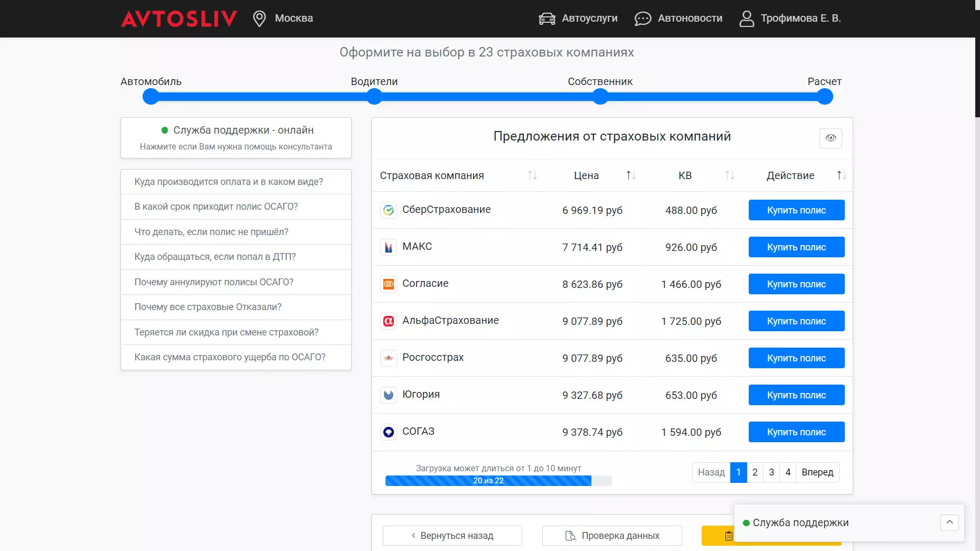Screen dimensions: 980x551
Task: Click Проверка данных button
Action: [612, 536]
